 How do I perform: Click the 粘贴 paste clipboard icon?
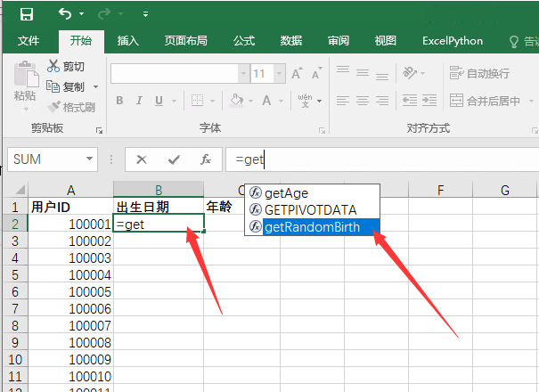tap(26, 74)
